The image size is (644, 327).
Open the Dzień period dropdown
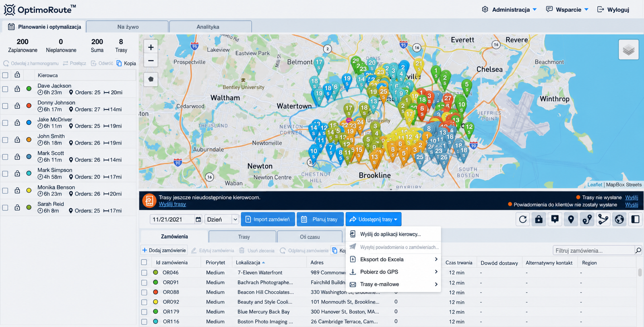pos(222,219)
